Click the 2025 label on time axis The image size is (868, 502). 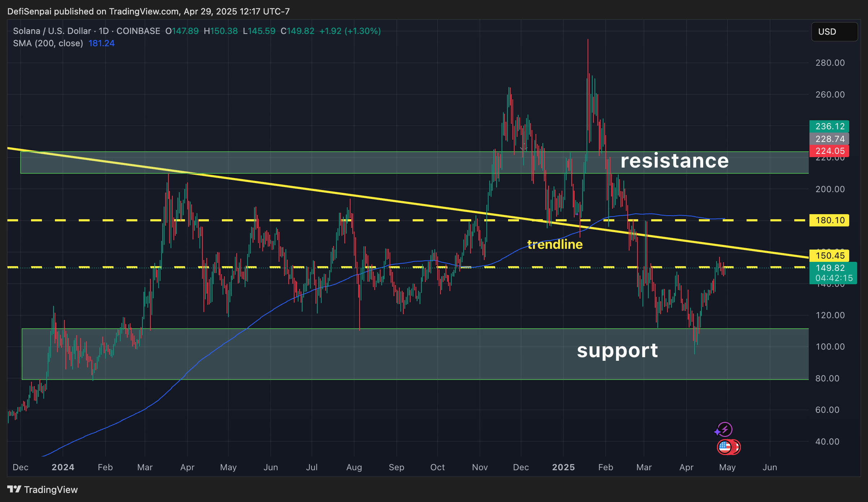(563, 467)
